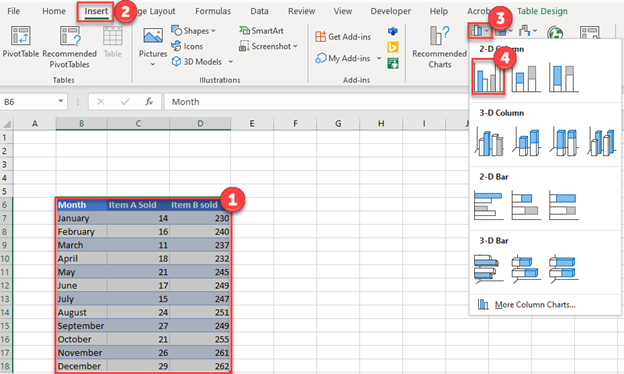
Task: Choose the 2-D Stacked Column chart
Action: [526, 78]
